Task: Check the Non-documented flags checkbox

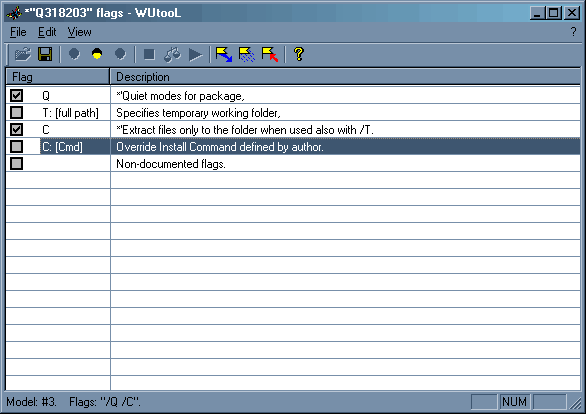Action: [x=16, y=164]
